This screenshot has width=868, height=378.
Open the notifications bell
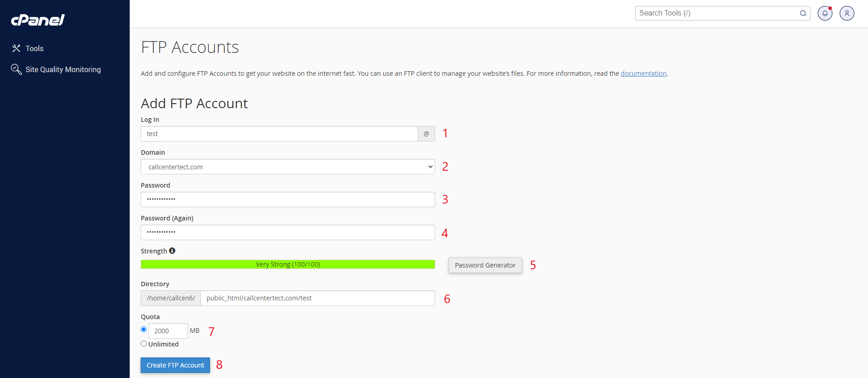pyautogui.click(x=825, y=13)
